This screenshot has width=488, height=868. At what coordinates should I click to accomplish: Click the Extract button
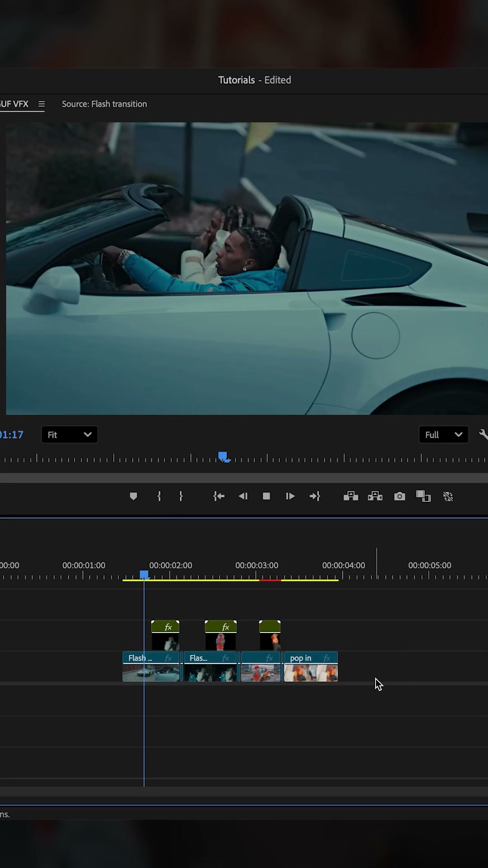(x=375, y=496)
